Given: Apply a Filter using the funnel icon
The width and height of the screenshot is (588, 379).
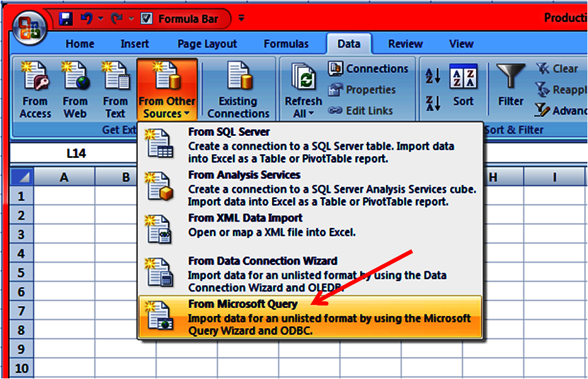Looking at the screenshot, I should pos(510,86).
